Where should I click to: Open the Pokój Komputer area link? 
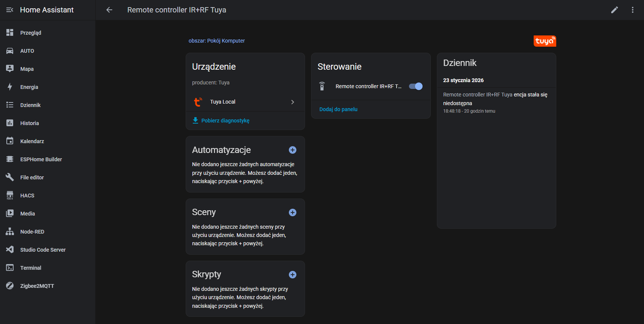coord(217,41)
